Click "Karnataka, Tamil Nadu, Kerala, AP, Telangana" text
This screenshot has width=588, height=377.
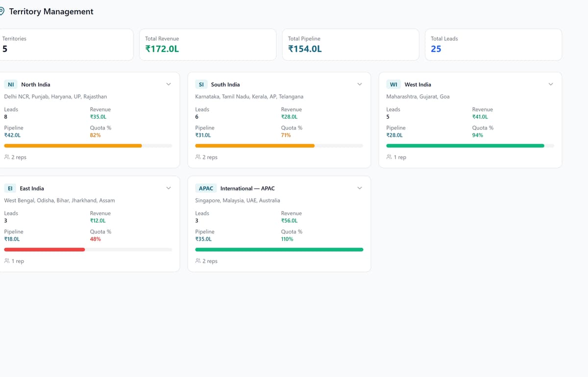[249, 97]
